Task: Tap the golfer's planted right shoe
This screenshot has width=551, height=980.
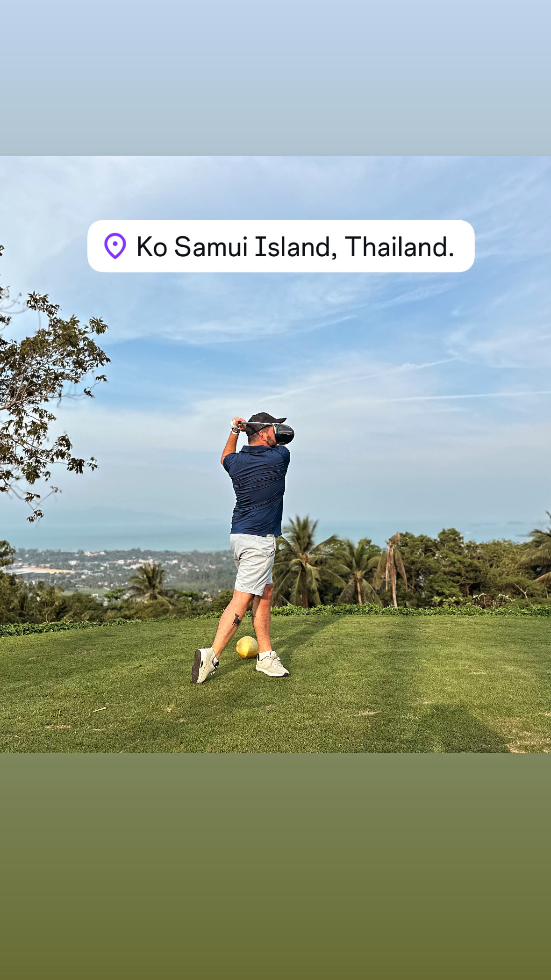Action: (272, 664)
